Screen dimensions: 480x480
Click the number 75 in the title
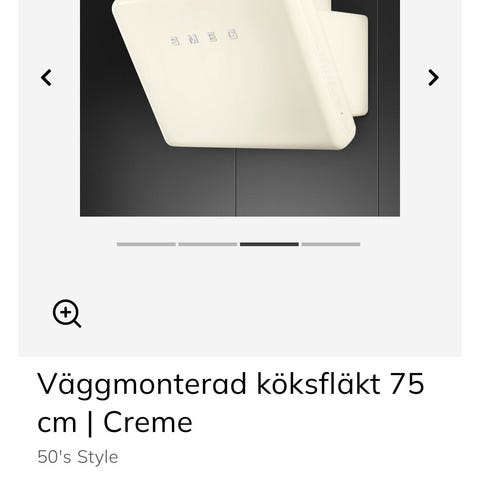(x=407, y=384)
